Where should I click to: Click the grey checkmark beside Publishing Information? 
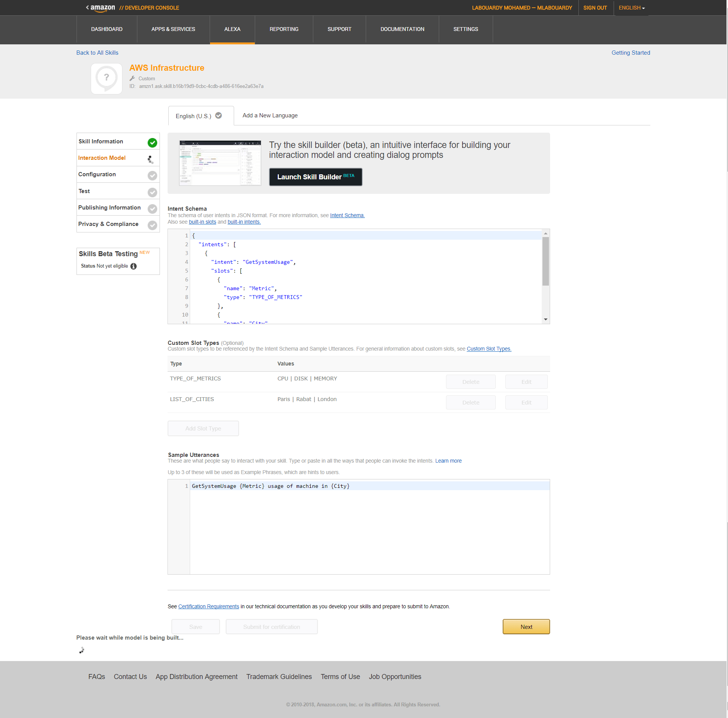point(152,209)
